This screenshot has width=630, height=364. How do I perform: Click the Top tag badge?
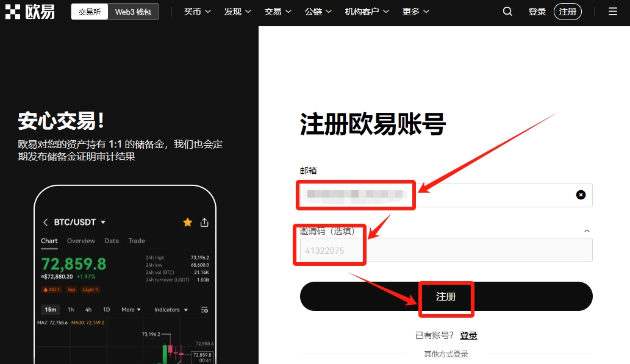[71, 290]
